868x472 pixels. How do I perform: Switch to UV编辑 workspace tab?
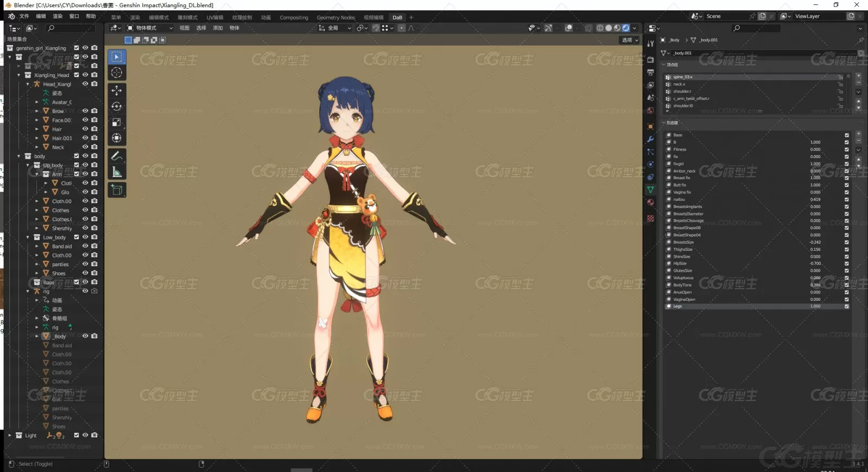(x=215, y=17)
